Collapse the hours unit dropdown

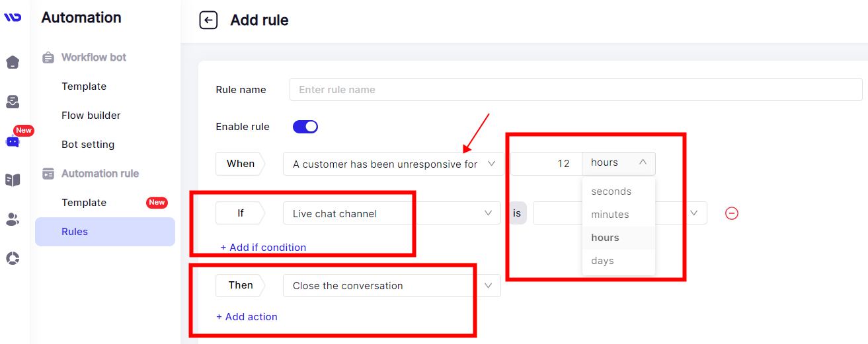tap(619, 162)
